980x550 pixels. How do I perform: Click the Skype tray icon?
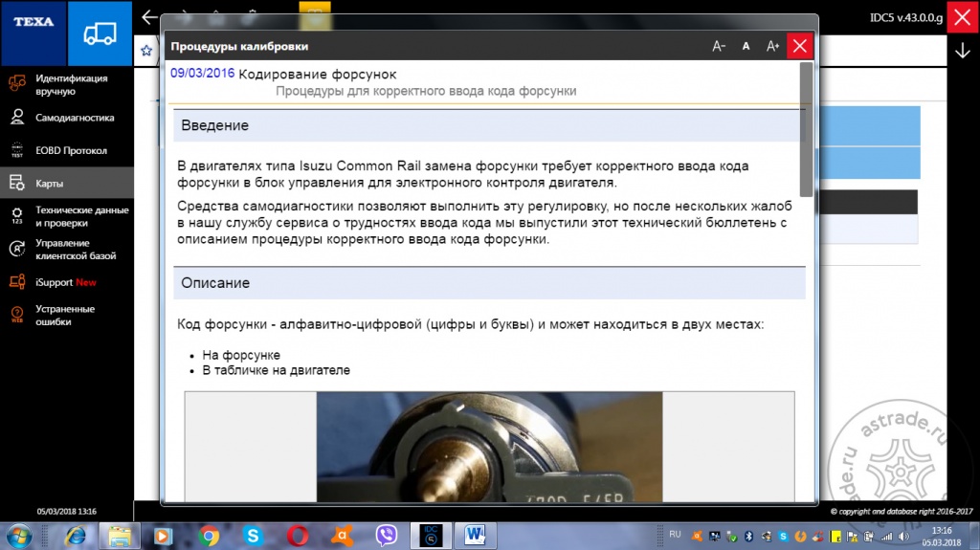783,537
